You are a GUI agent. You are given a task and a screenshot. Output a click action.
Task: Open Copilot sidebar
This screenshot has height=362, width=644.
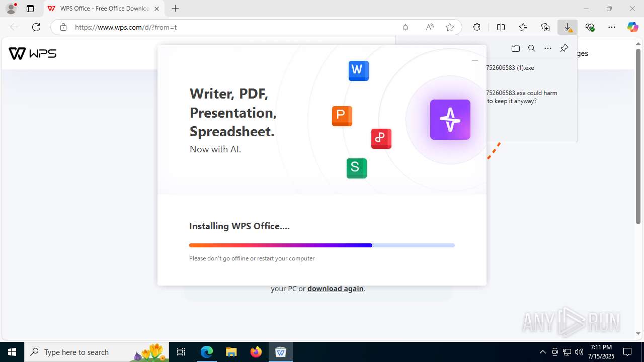pos(633,27)
